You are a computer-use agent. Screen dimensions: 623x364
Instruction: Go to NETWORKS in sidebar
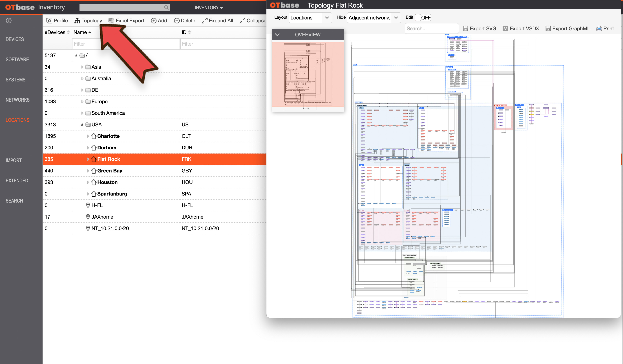(x=17, y=100)
